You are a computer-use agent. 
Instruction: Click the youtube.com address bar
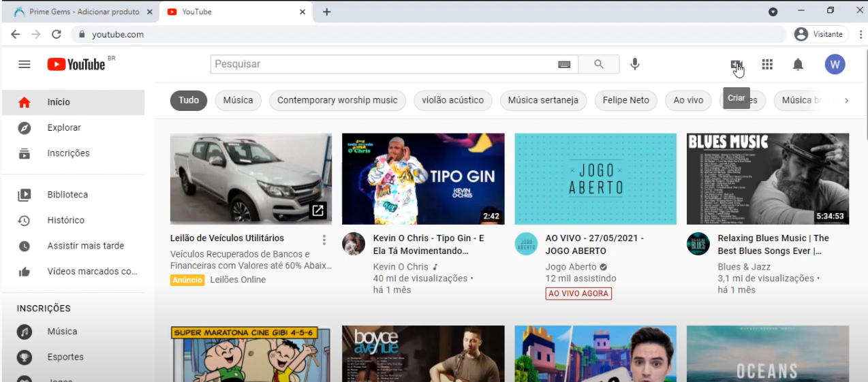point(429,34)
